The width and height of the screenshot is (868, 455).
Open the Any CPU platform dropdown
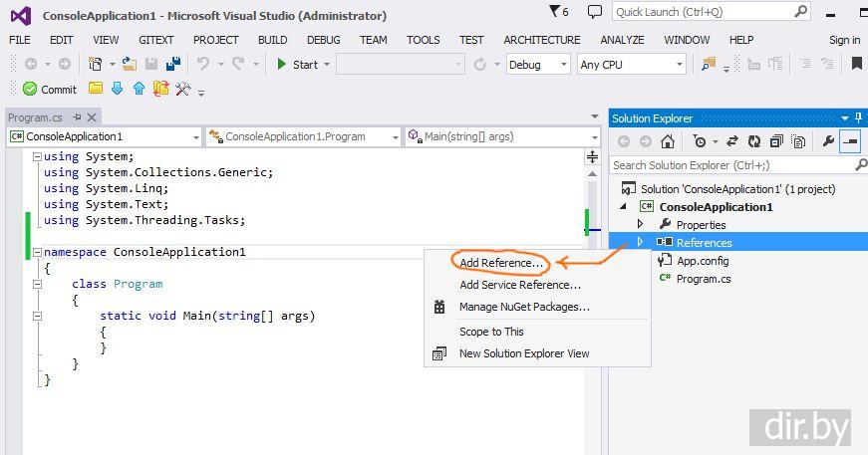click(x=631, y=64)
